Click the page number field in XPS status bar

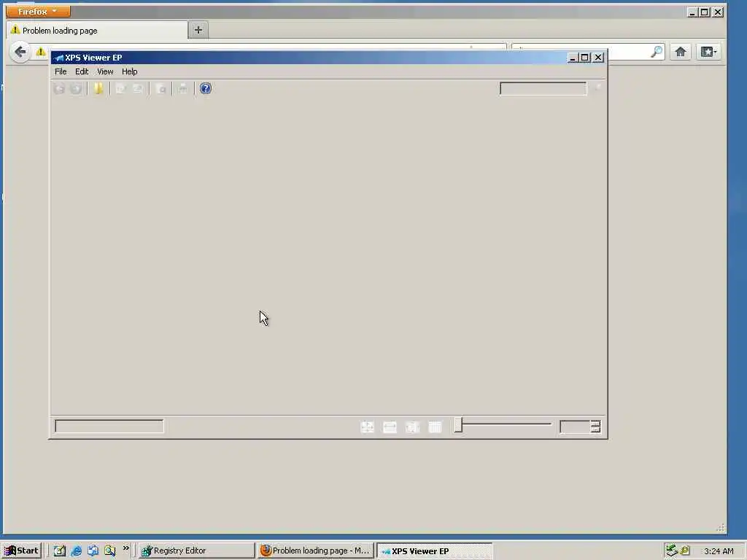click(x=109, y=426)
